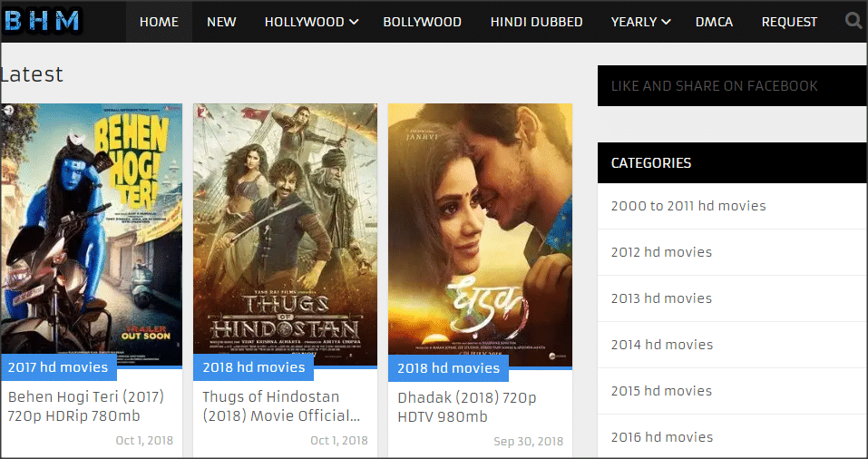Expand the Yearly dropdown menu
Image resolution: width=868 pixels, height=459 pixels.
(x=640, y=22)
